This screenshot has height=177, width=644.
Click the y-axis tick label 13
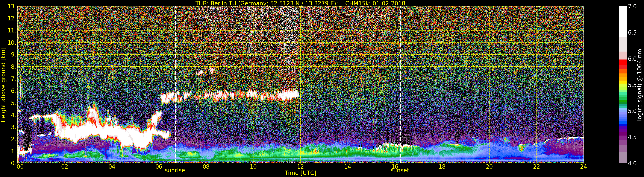(x=12, y=6)
